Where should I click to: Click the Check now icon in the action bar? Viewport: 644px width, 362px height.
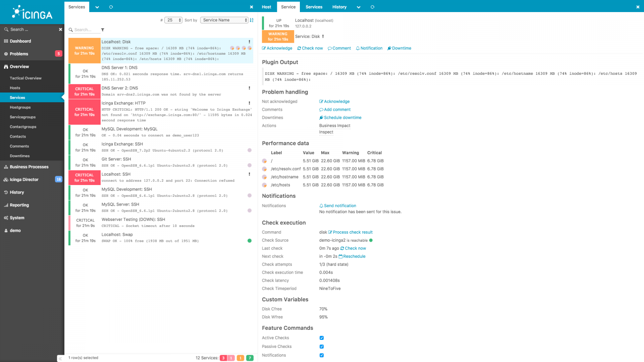[x=299, y=48]
